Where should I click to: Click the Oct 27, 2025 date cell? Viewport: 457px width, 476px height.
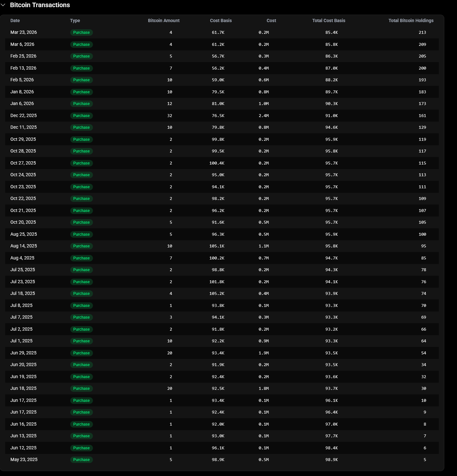(x=23, y=163)
